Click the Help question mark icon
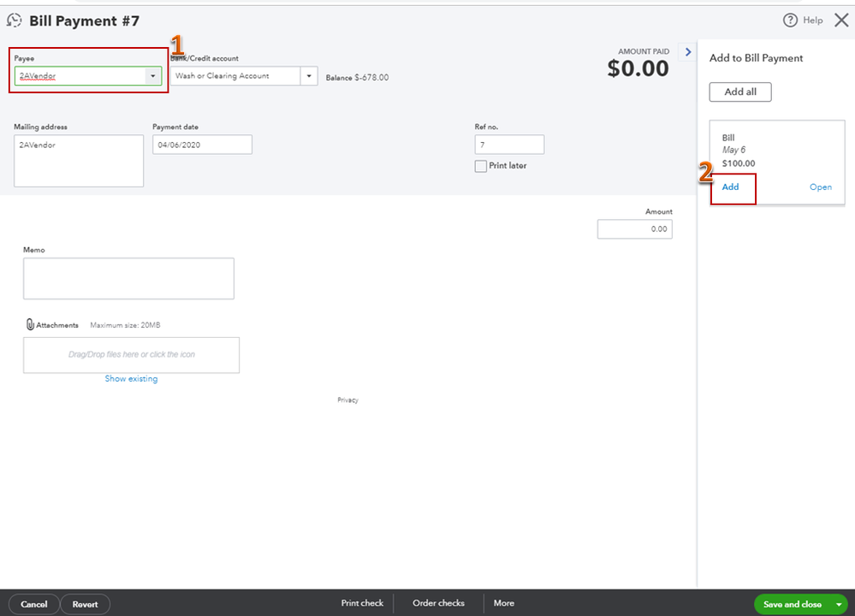The width and height of the screenshot is (855, 616). point(790,21)
